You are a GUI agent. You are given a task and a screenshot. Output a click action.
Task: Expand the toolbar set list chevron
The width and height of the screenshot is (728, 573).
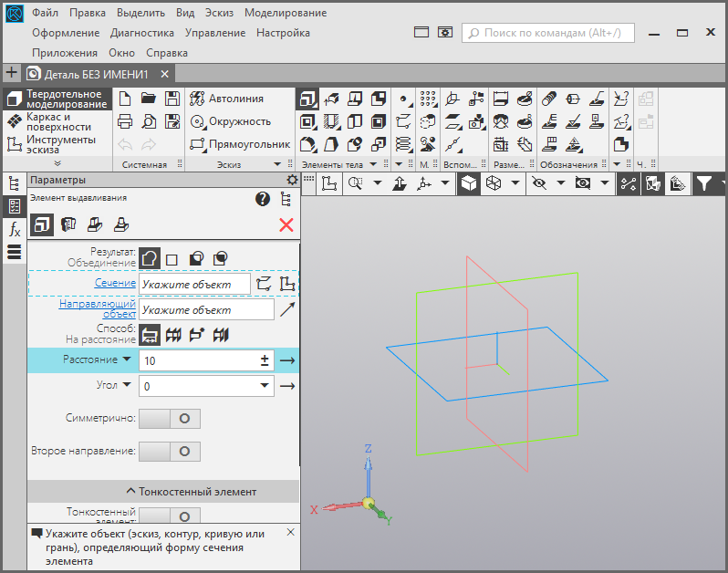click(57, 163)
